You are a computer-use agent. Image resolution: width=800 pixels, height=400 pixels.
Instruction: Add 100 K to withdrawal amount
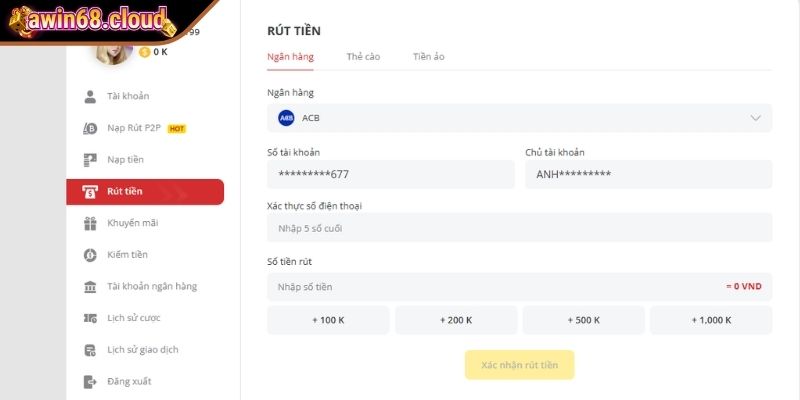point(328,320)
